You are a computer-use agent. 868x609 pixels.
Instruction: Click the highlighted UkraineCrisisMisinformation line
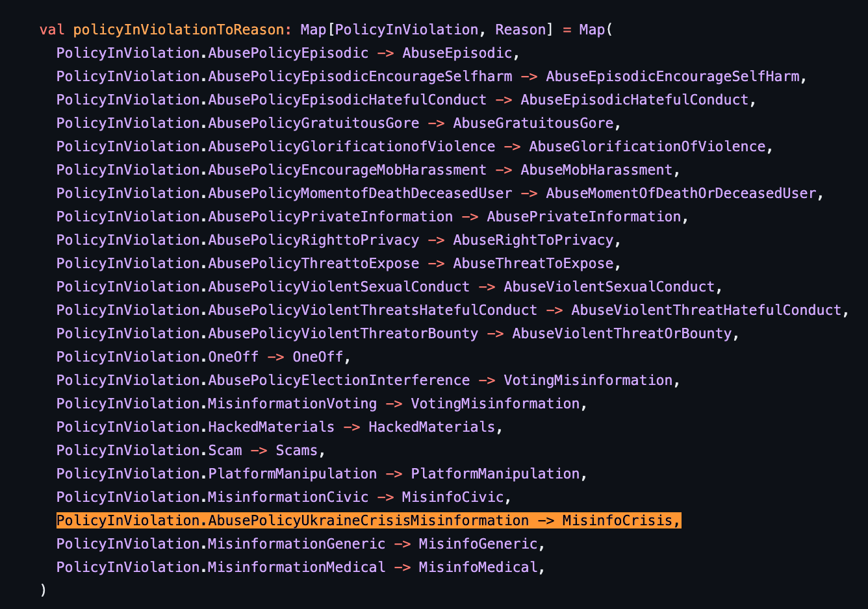click(368, 521)
